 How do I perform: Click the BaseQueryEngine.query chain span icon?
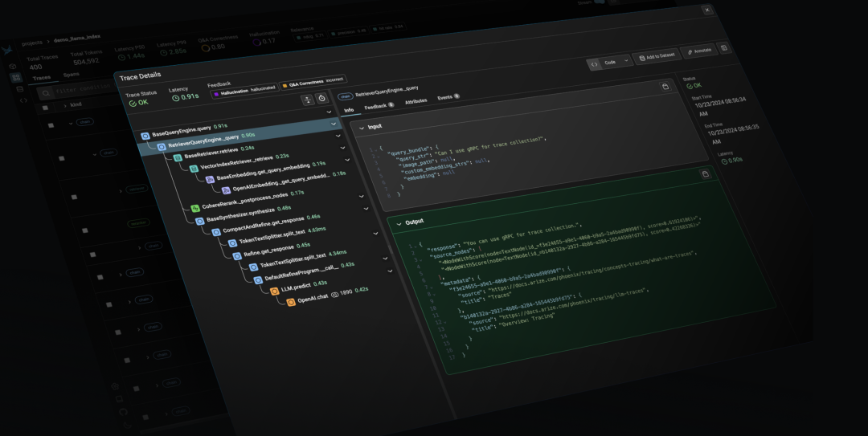coord(145,137)
